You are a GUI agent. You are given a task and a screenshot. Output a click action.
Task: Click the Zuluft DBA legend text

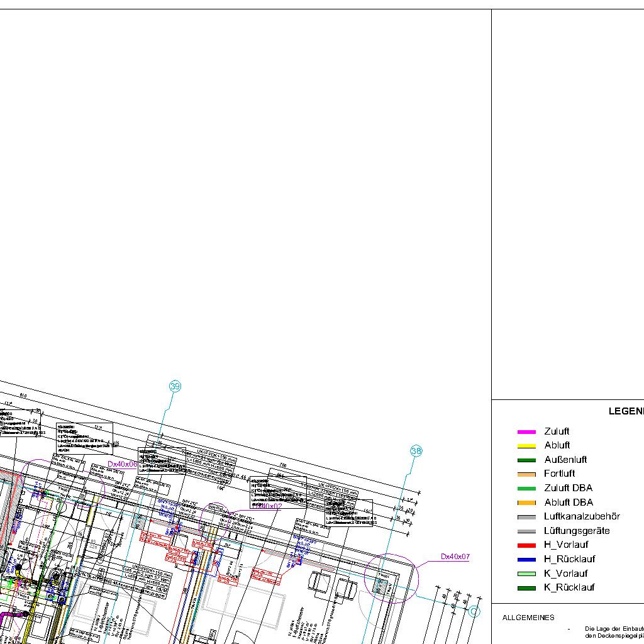click(568, 488)
